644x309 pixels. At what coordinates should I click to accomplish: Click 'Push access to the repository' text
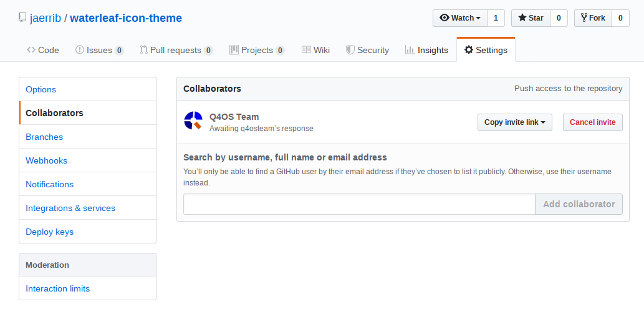[569, 89]
